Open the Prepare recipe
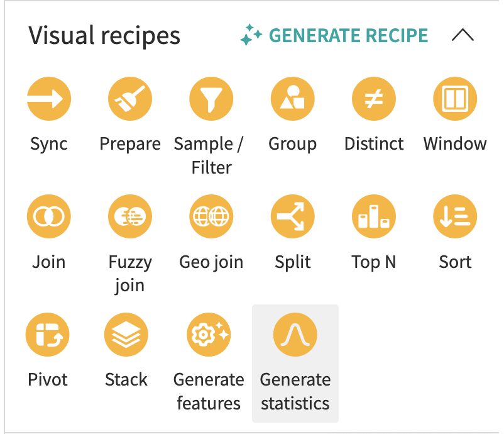Screen dimensions: 504x434 [129, 98]
